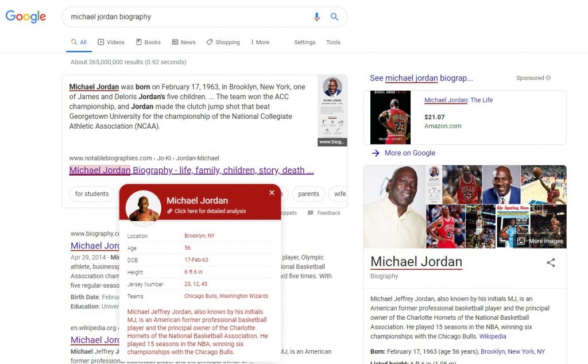Click the Jordan in suit image thumbnail
The width and height of the screenshot is (588, 364).
point(501,184)
